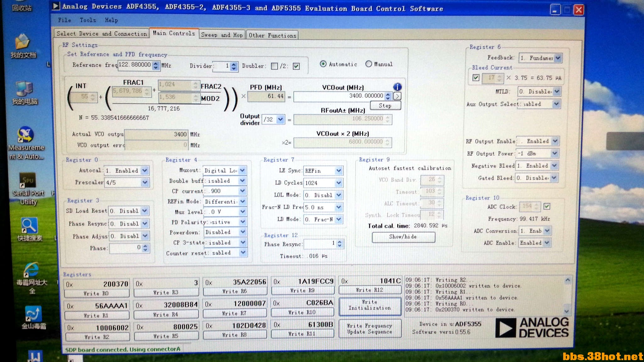Click the VCOout frequency spinner arrows
The height and width of the screenshot is (362, 644).
(x=388, y=96)
